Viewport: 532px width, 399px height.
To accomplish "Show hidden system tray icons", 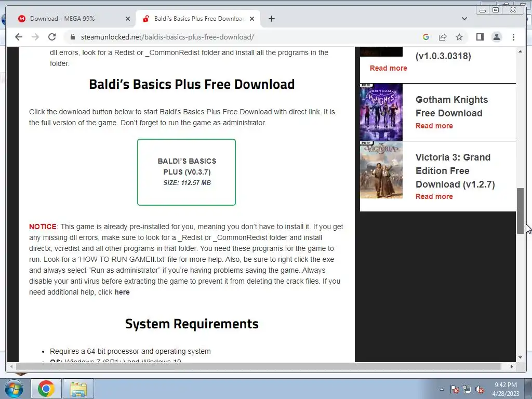I will (442, 389).
